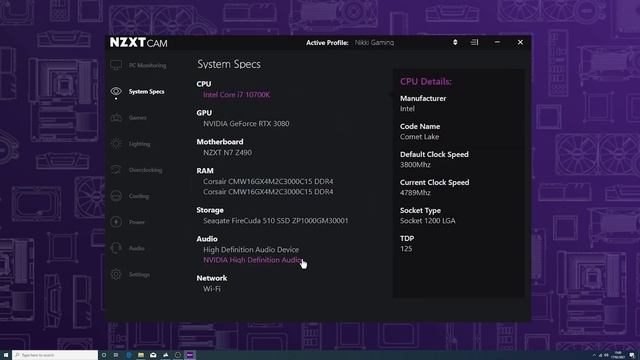
Task: Click the Manufacturer Intel value
Action: 407,109
